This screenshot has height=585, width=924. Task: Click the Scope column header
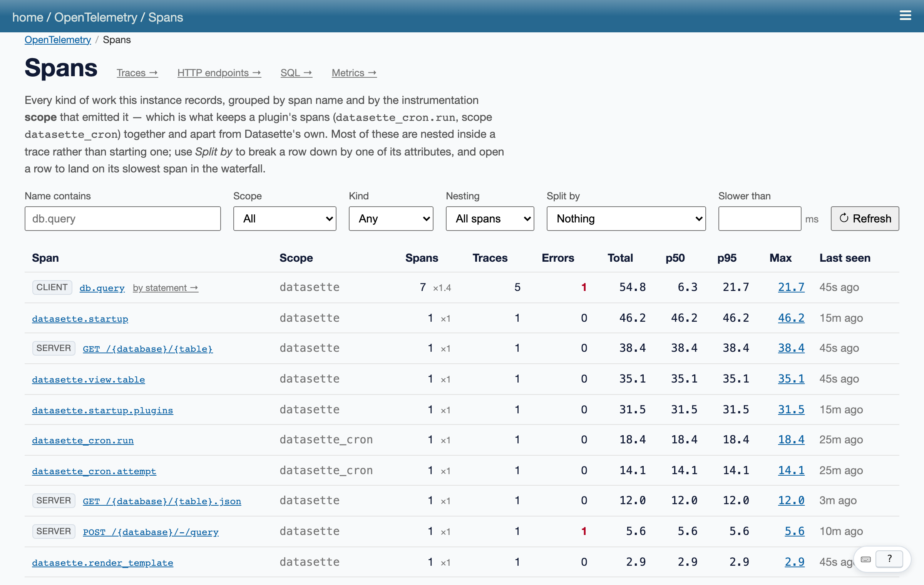coord(296,258)
